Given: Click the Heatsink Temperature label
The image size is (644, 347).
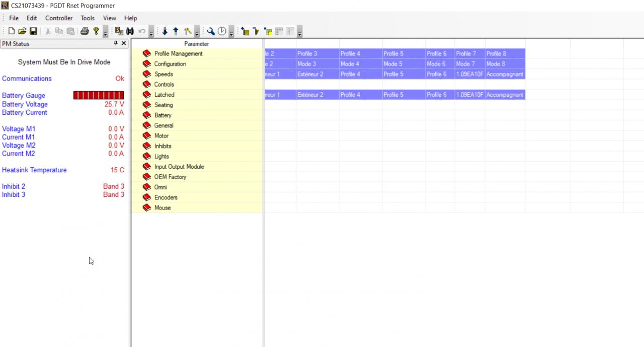Looking at the screenshot, I should (x=34, y=170).
